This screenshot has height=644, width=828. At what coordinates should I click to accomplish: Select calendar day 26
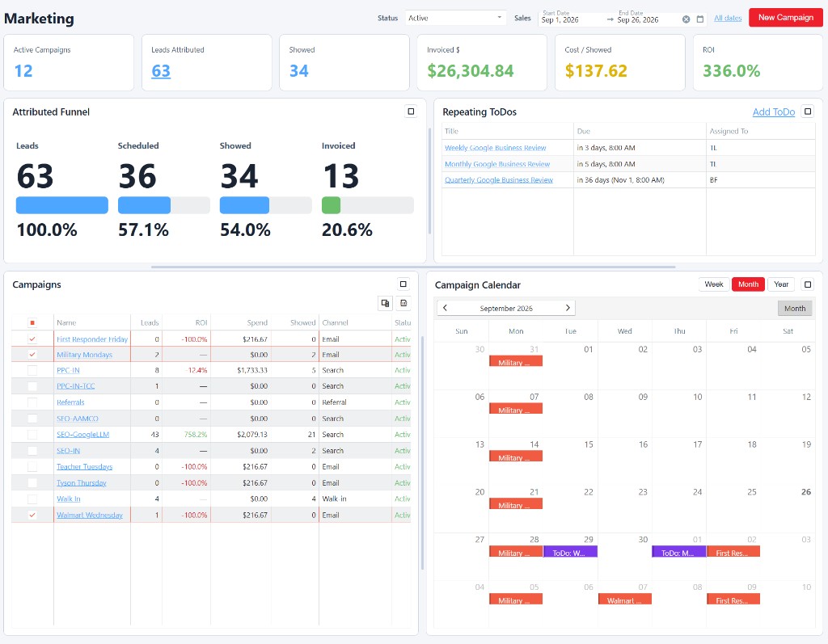point(788,509)
